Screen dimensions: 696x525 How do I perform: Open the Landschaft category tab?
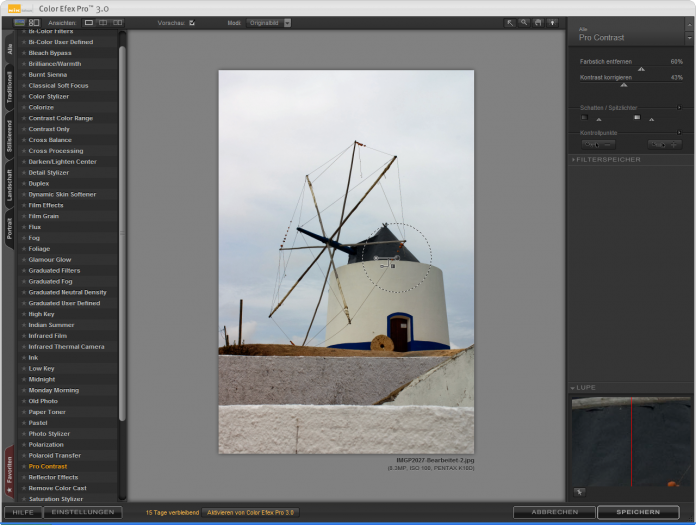(x=10, y=186)
